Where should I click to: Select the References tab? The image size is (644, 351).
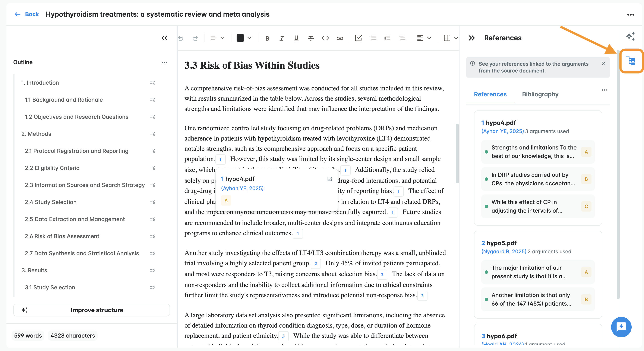click(490, 94)
